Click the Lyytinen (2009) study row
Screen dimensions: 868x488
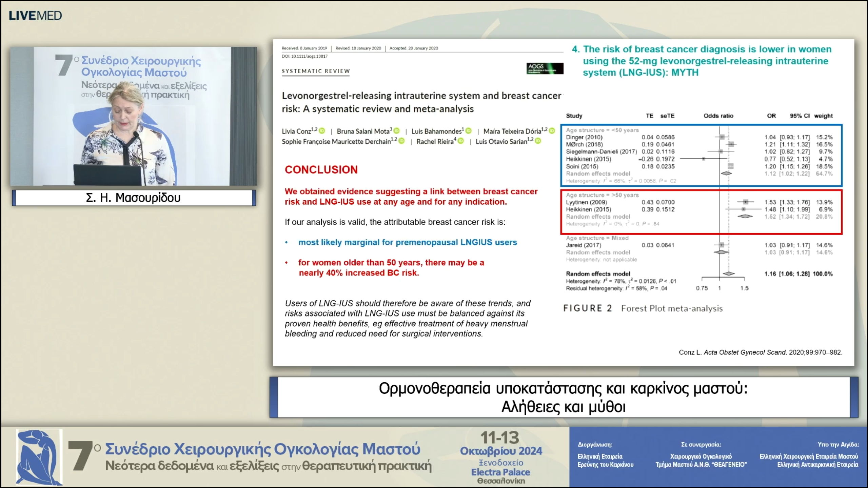699,202
